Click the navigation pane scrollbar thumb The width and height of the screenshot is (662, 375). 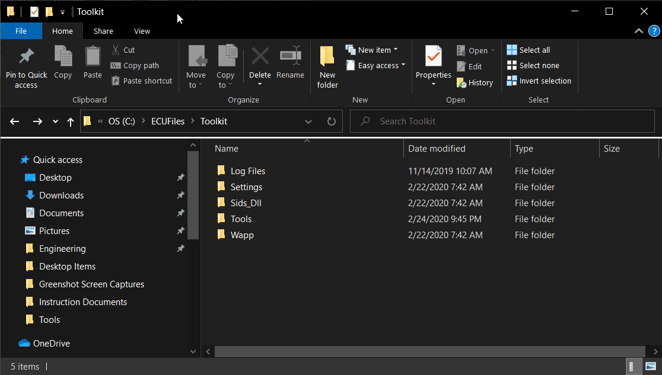coord(193,196)
